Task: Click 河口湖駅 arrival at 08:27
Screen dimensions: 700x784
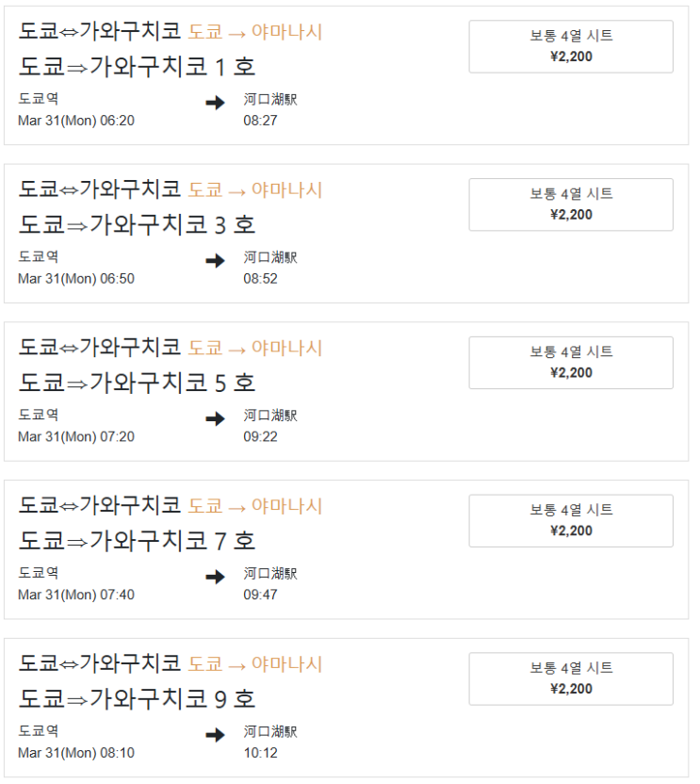Action: (x=269, y=99)
